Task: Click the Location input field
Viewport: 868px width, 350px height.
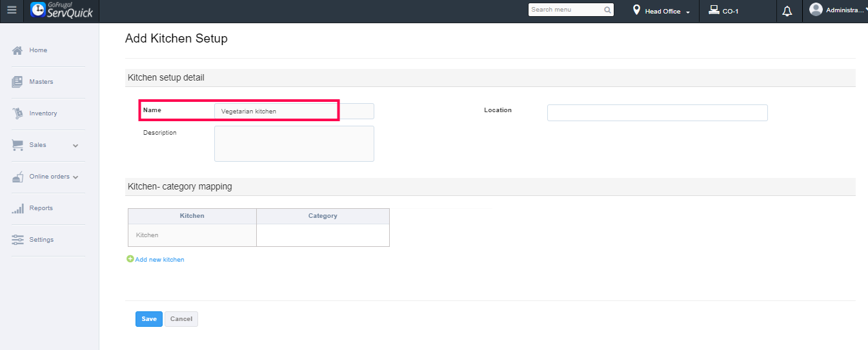Action: tap(657, 113)
